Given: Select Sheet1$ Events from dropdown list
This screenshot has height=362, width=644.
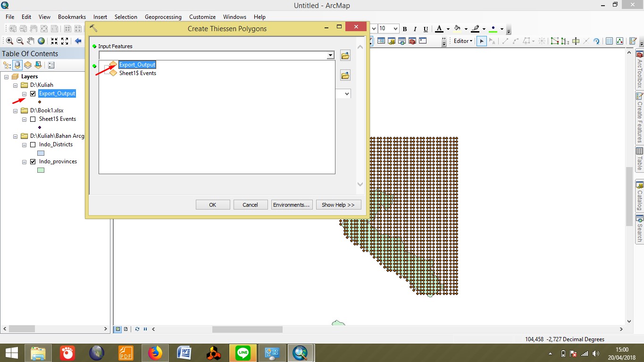Looking at the screenshot, I should coord(138,73).
